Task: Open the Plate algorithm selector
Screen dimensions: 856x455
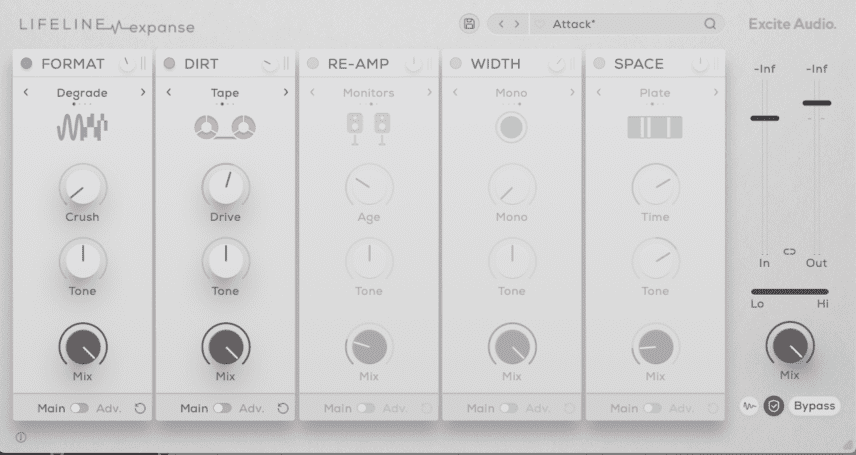Action: click(x=655, y=93)
